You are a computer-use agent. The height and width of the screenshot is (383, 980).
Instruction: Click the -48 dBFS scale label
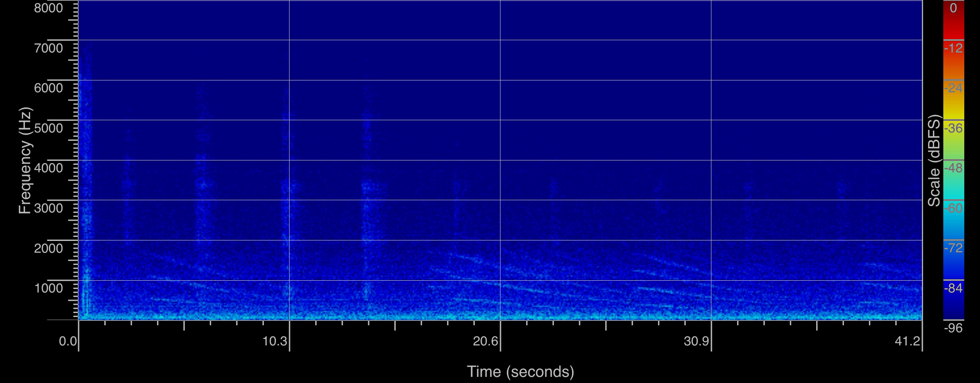[x=953, y=168]
